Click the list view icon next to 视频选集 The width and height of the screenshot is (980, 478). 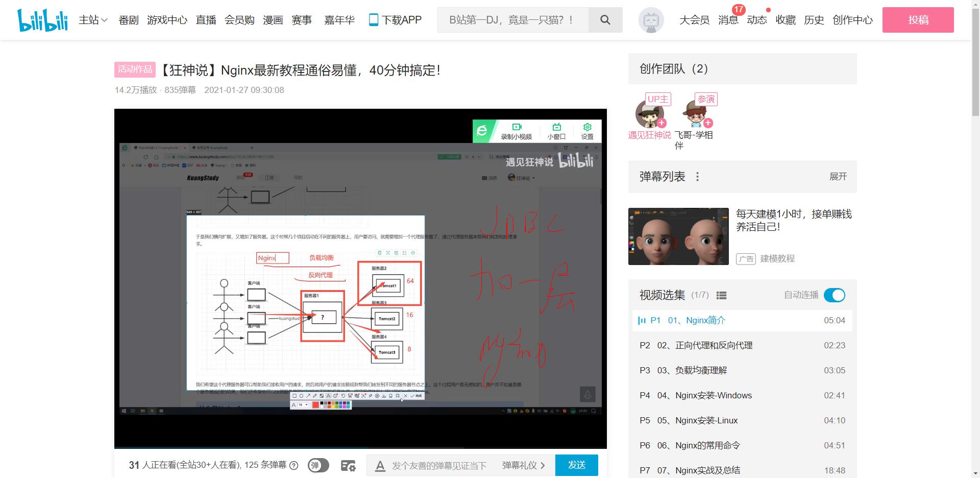coord(721,295)
